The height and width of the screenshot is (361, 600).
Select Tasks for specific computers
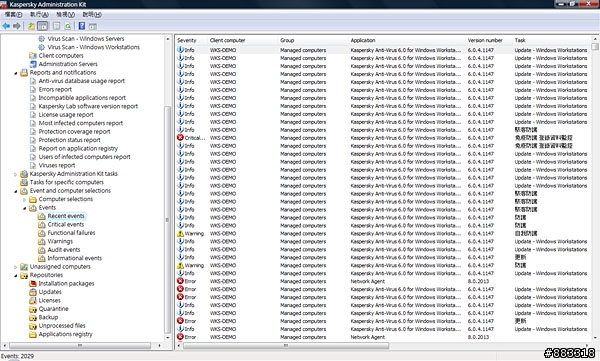pyautogui.click(x=67, y=182)
